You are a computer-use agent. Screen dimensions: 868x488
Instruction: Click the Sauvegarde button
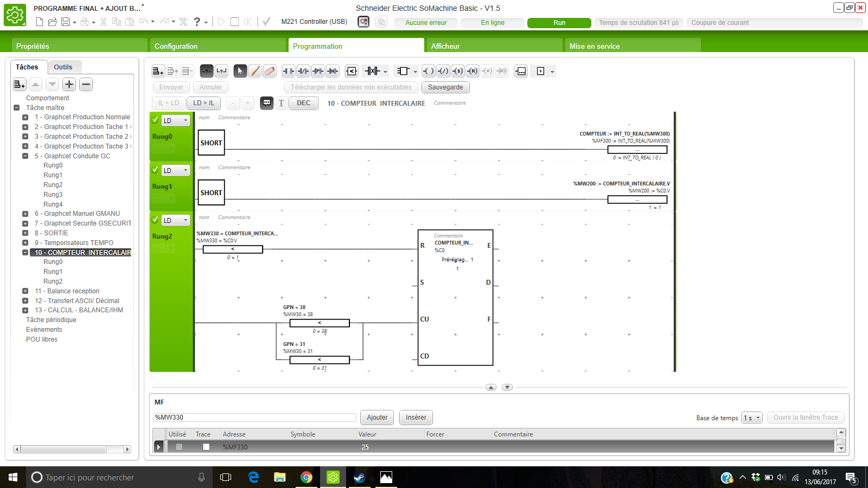(x=445, y=87)
